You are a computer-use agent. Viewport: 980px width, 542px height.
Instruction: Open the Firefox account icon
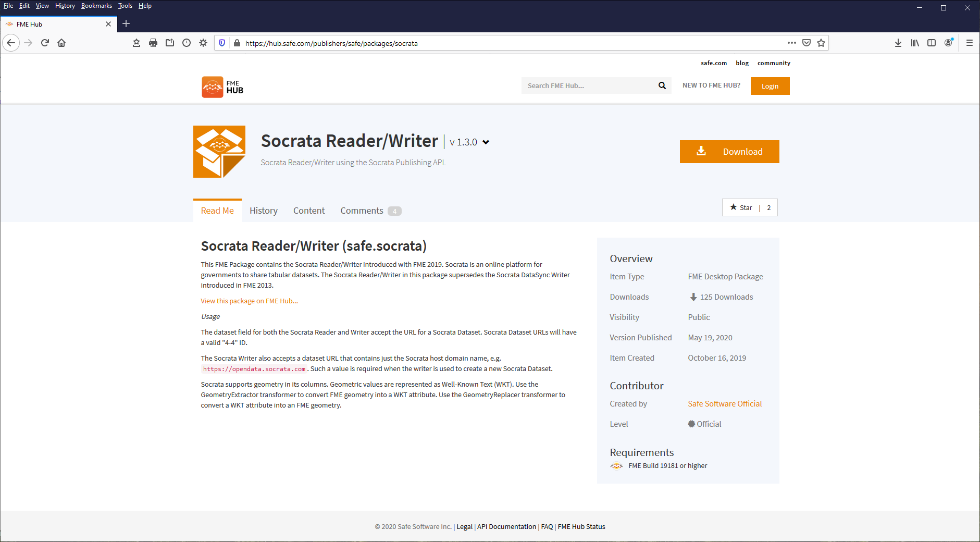(x=948, y=43)
